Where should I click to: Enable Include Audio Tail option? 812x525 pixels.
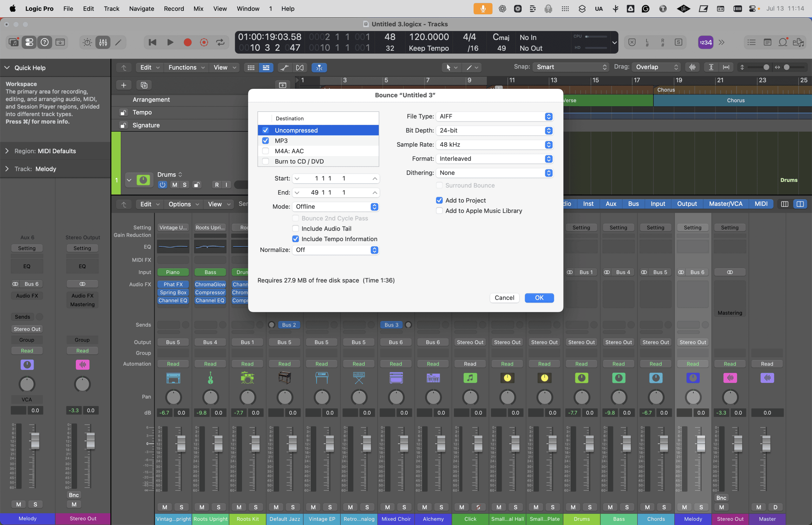(296, 228)
